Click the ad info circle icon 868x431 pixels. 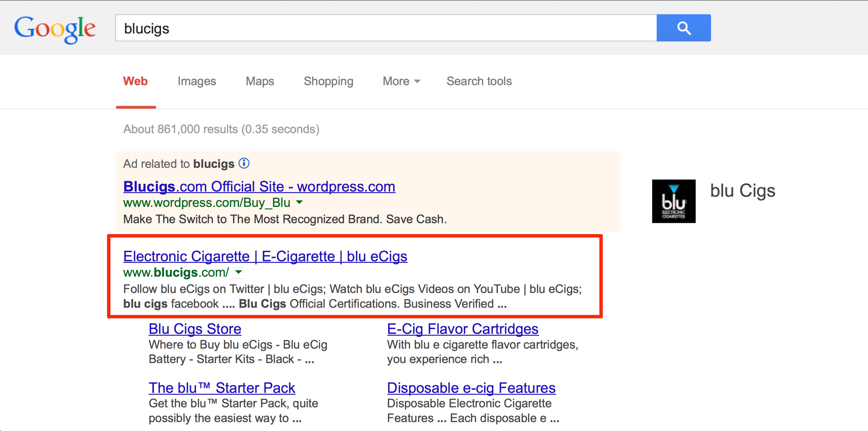[244, 163]
